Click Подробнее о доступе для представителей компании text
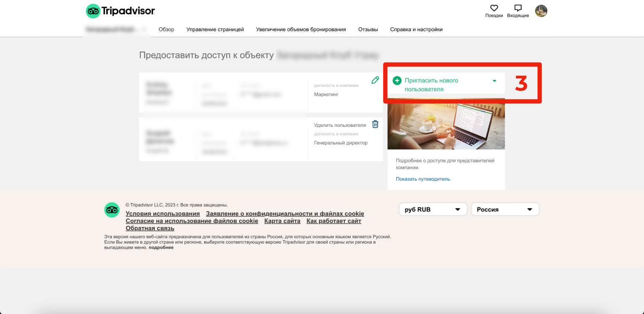 click(x=445, y=164)
